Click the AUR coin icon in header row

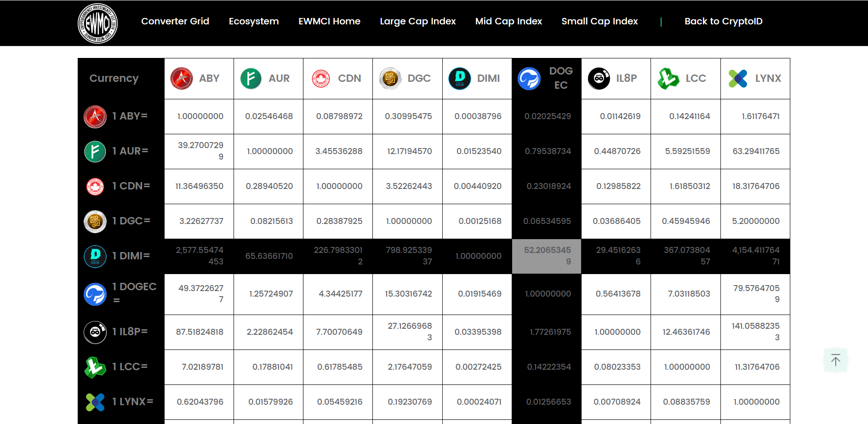click(251, 78)
